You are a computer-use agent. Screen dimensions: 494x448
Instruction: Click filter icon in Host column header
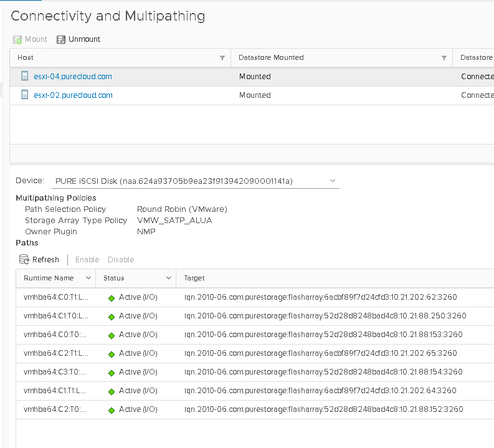point(222,58)
